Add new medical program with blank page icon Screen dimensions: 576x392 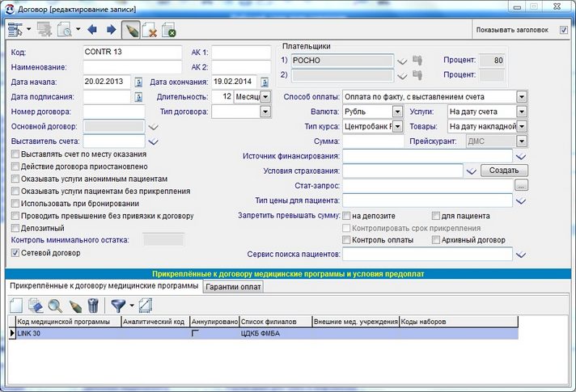(16, 306)
